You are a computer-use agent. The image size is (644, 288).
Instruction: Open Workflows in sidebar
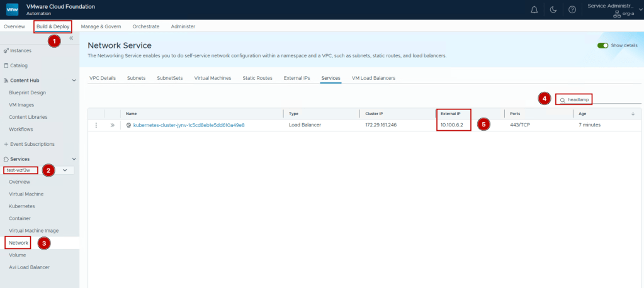(21, 130)
